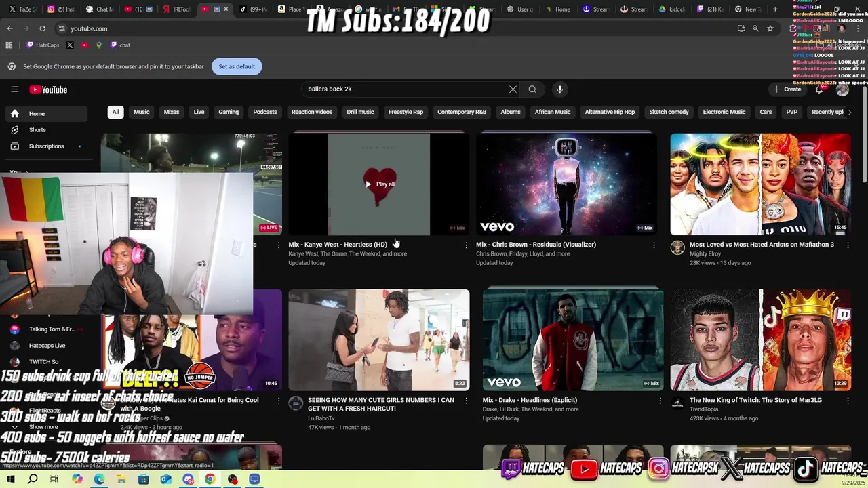This screenshot has width=868, height=488.
Task: Choose the Alternative Hip Hop chip
Action: (610, 112)
